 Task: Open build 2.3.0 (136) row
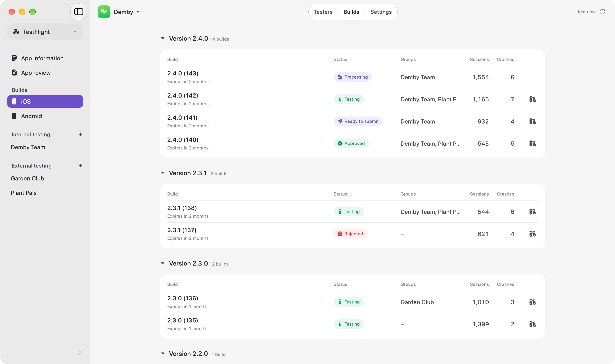click(x=352, y=302)
